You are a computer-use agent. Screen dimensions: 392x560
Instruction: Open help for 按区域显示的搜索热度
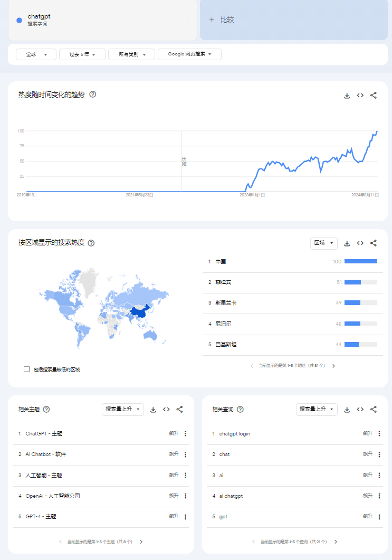click(x=91, y=243)
